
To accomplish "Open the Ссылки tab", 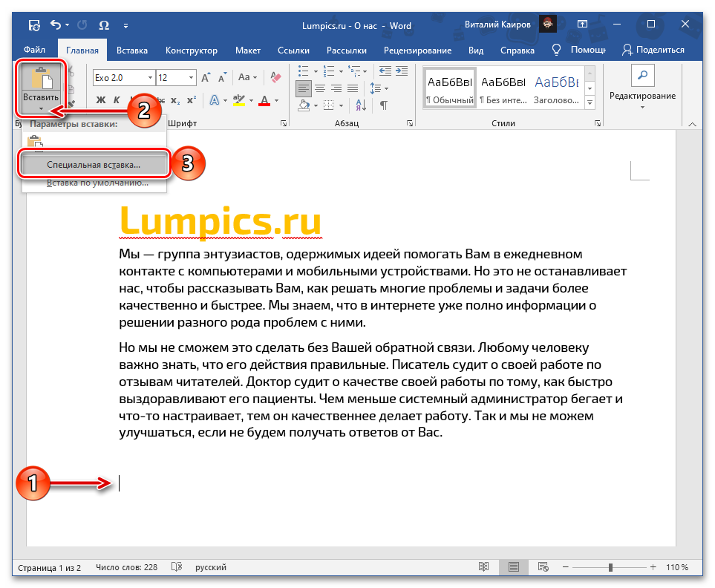I will (293, 50).
